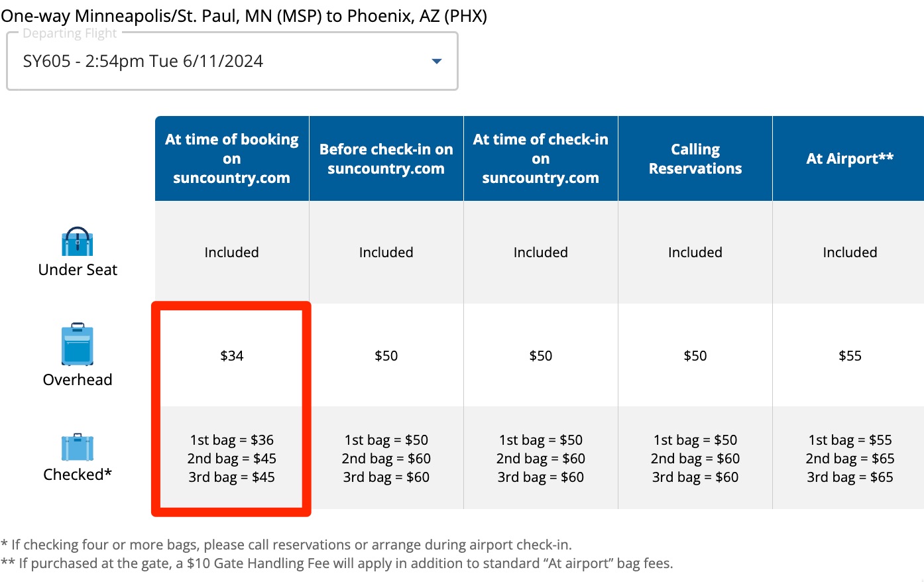Click the Calling Reservations header

click(x=695, y=158)
